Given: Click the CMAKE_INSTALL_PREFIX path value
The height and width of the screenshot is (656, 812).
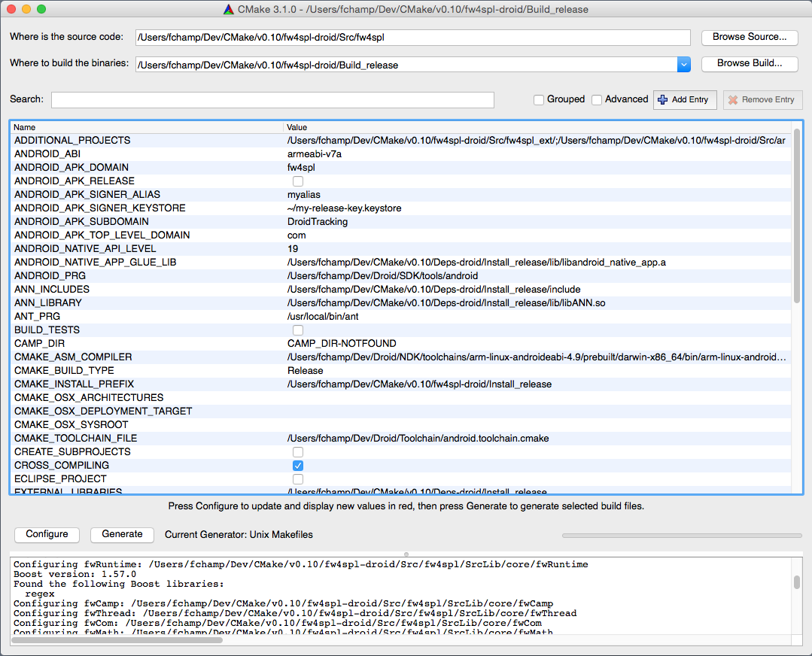Looking at the screenshot, I should pos(419,384).
